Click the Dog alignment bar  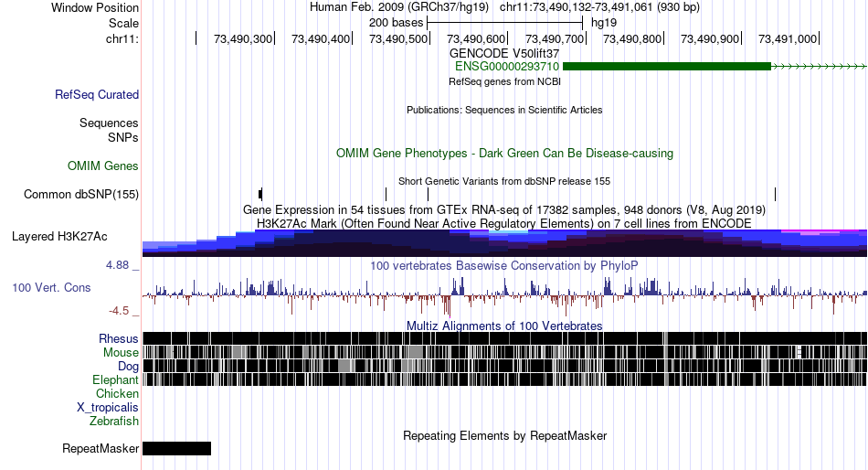coord(505,366)
